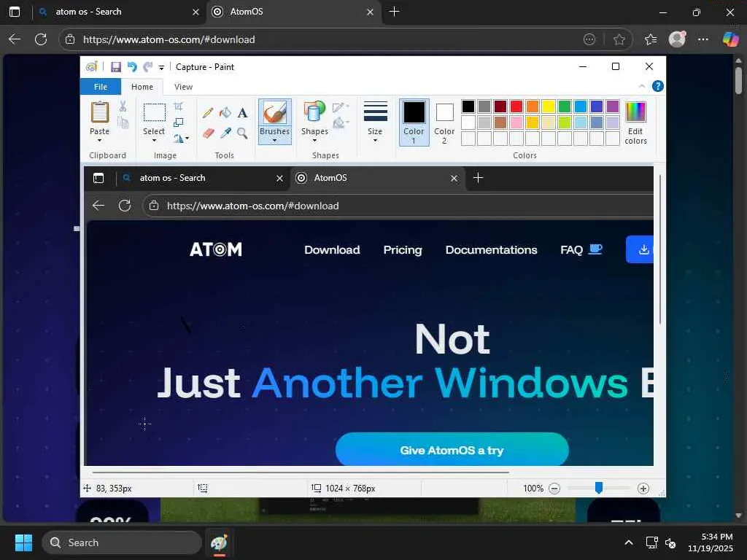Click the shape Outline icon
Viewport: 747px width, 560px height.
[339, 107]
